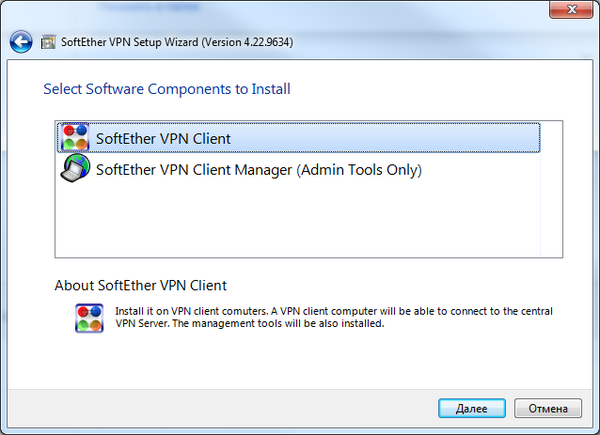Viewport: 600px width, 435px height.
Task: Click the 'Select Software Components to Install' heading
Action: click(167, 89)
